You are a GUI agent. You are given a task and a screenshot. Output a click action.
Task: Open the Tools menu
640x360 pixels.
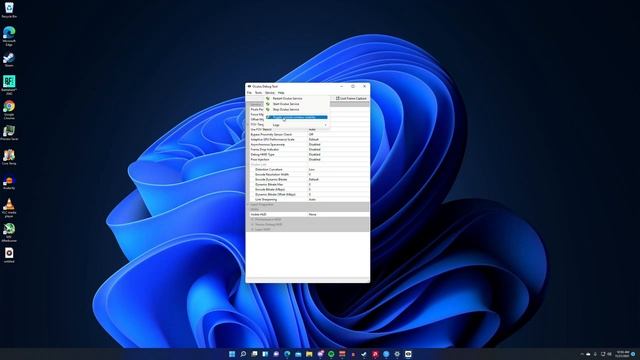pyautogui.click(x=258, y=93)
